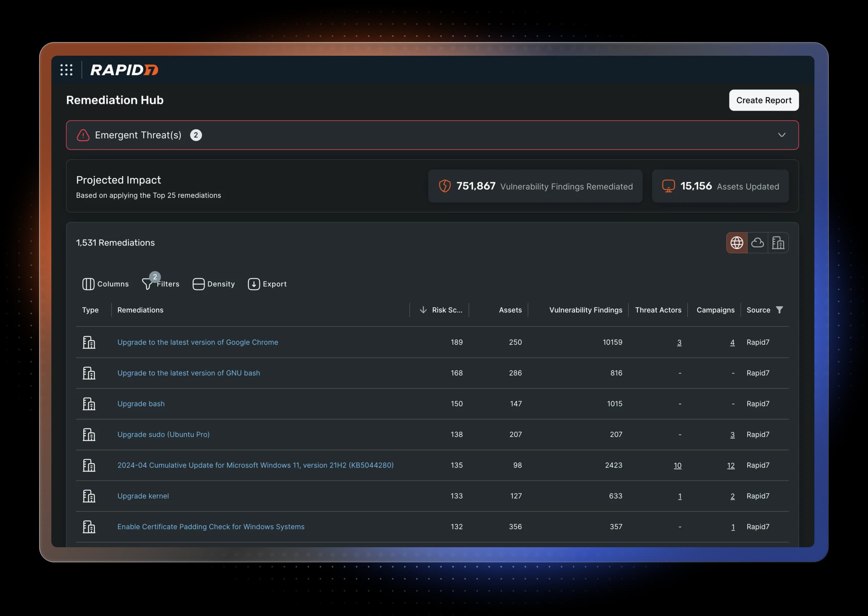Click the shield icon beside 751,867

(444, 186)
